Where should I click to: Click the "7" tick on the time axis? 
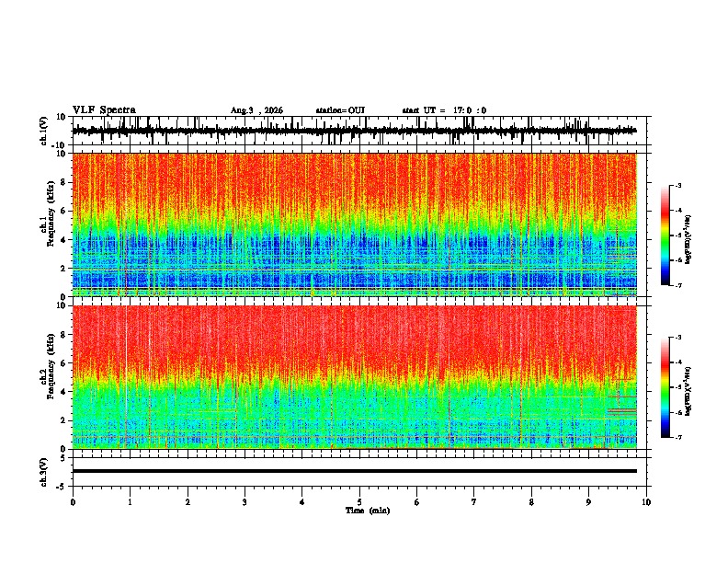click(474, 502)
